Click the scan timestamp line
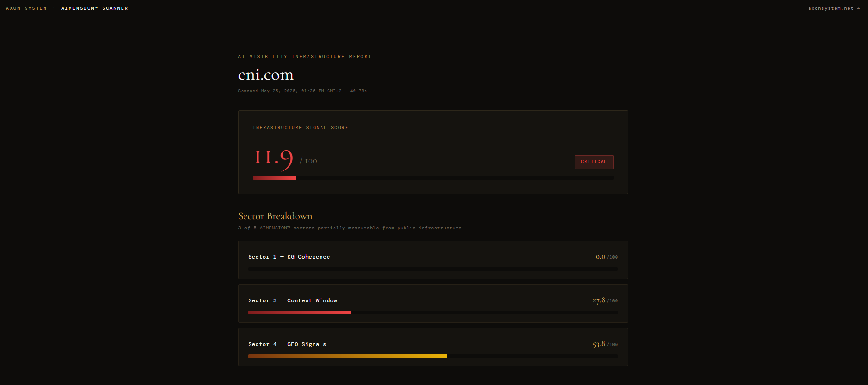This screenshot has height=385, width=868. coord(302,91)
